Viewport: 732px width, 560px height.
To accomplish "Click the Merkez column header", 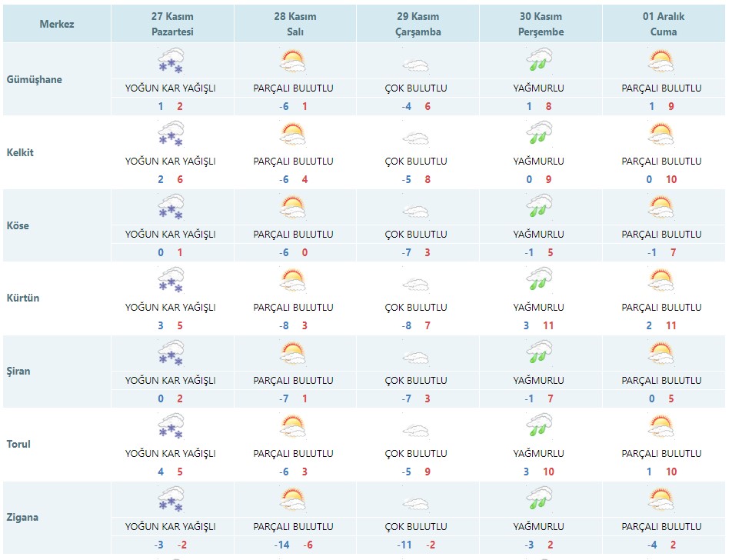I will click(57, 24).
